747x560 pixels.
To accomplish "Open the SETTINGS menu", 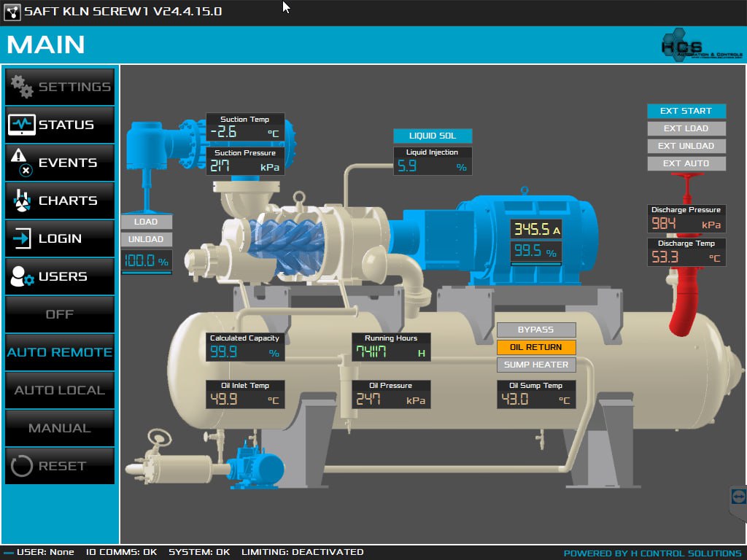I will pos(60,87).
